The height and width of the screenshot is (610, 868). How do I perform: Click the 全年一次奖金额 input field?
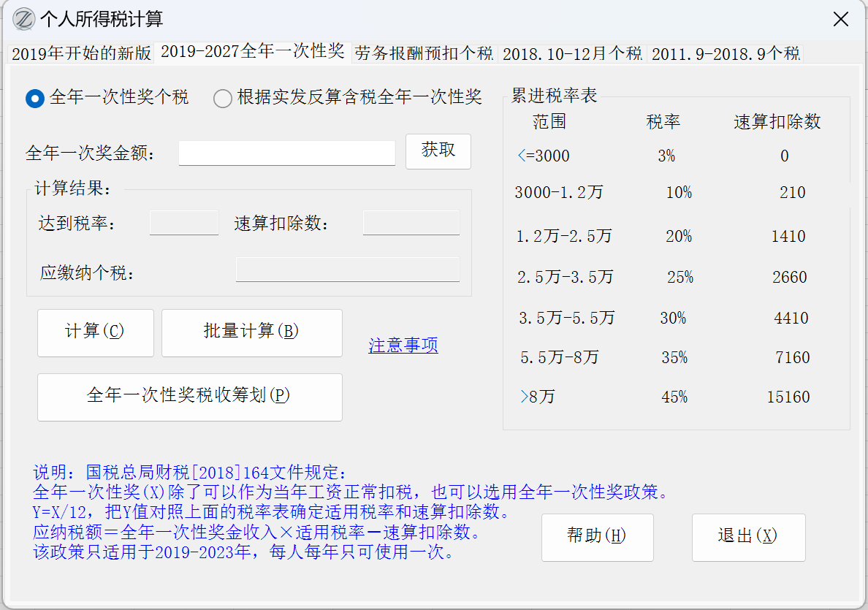(x=286, y=153)
